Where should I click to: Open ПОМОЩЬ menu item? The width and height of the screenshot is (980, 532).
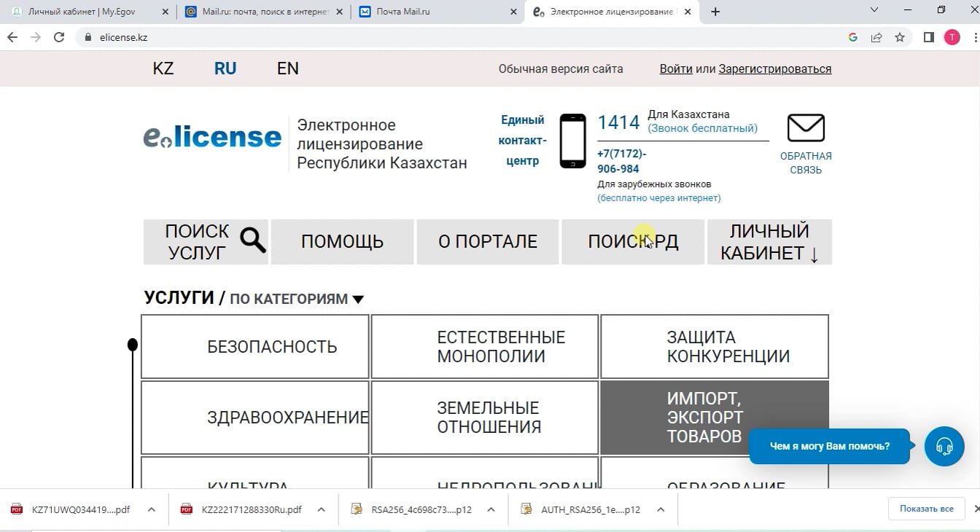[x=342, y=242]
